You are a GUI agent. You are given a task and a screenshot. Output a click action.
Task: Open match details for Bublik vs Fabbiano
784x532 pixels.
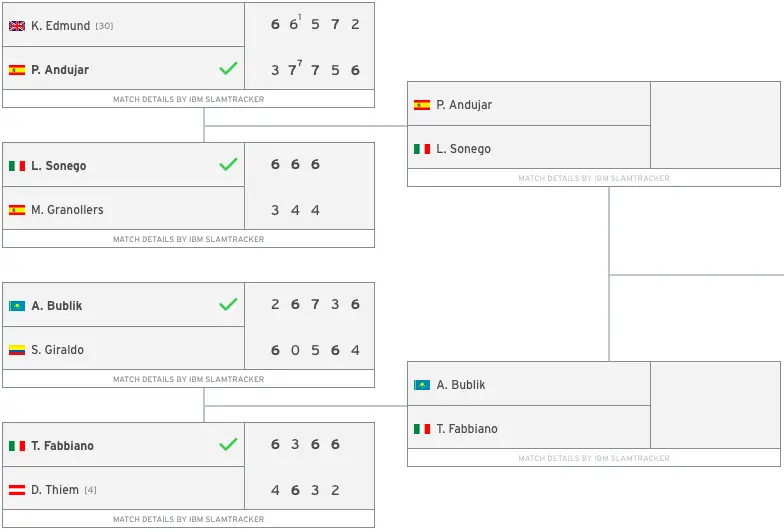click(x=594, y=458)
